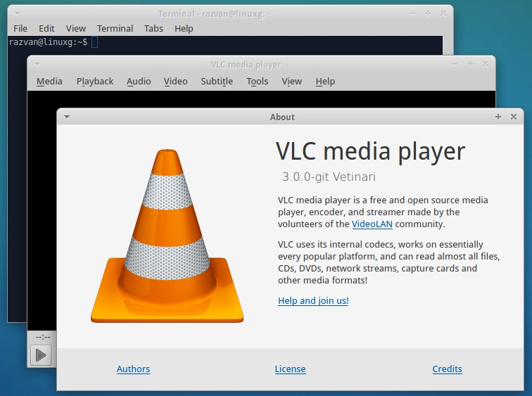Image resolution: width=532 pixels, height=396 pixels.
Task: Open the Terminal window menu arrow
Action: tap(18, 13)
